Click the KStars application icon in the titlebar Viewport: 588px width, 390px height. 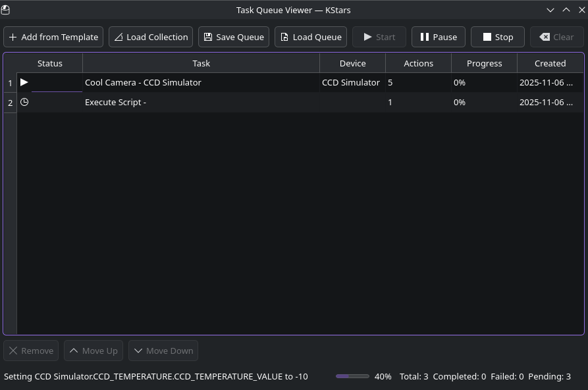[6, 10]
